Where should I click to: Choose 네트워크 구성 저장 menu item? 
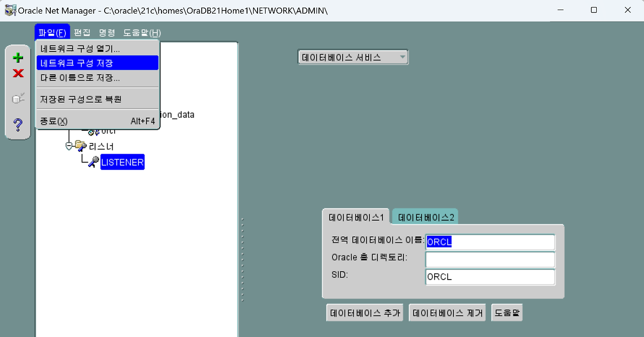[98, 63]
